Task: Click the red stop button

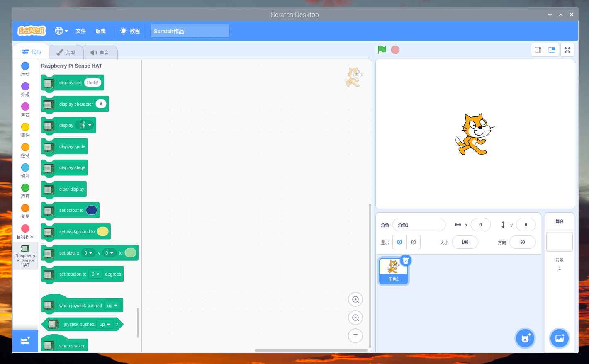Action: (395, 50)
